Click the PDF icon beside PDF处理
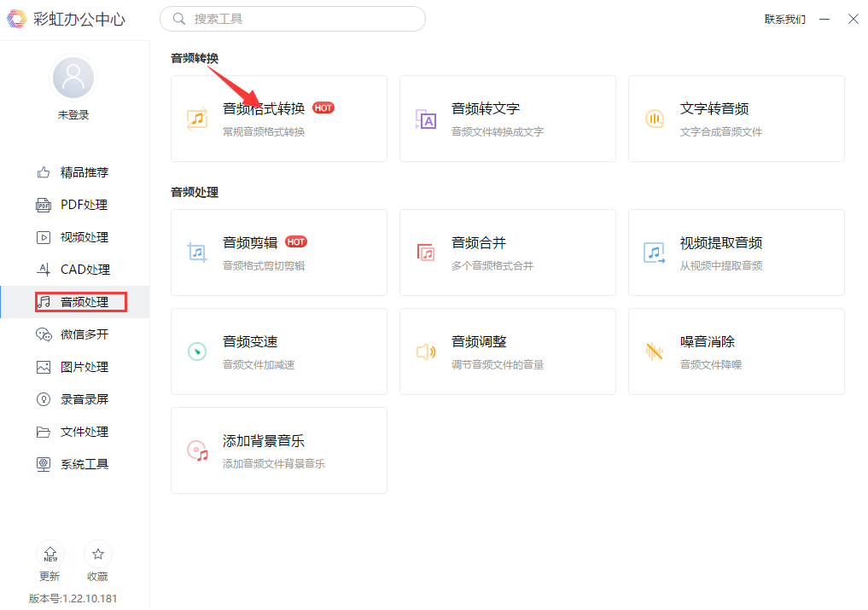The width and height of the screenshot is (868, 610). coord(44,205)
